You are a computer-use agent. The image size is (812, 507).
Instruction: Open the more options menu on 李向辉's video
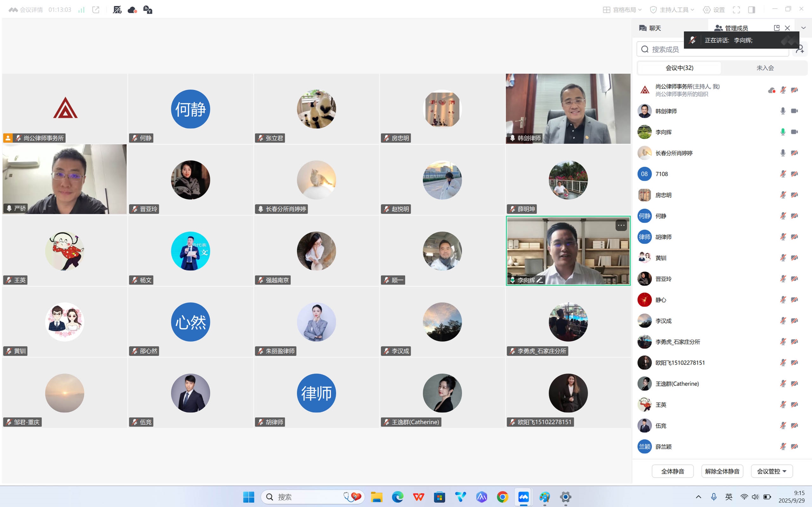[x=621, y=225]
